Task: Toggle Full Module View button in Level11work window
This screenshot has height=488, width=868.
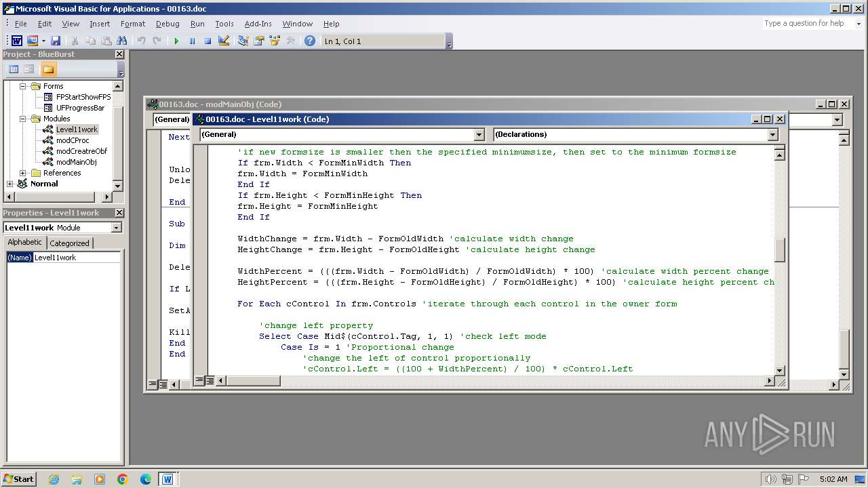Action: click(210, 381)
